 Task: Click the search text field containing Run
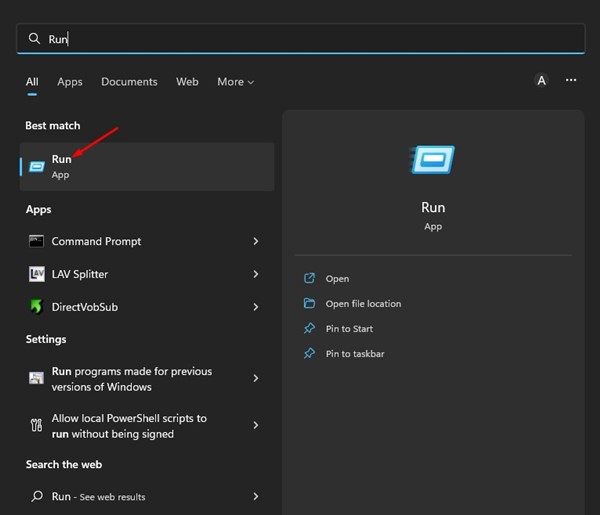pos(300,39)
